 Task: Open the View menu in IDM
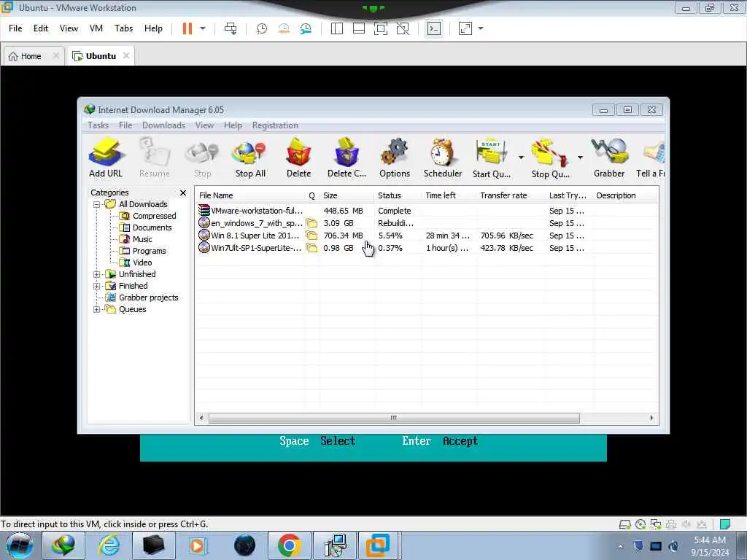point(204,125)
